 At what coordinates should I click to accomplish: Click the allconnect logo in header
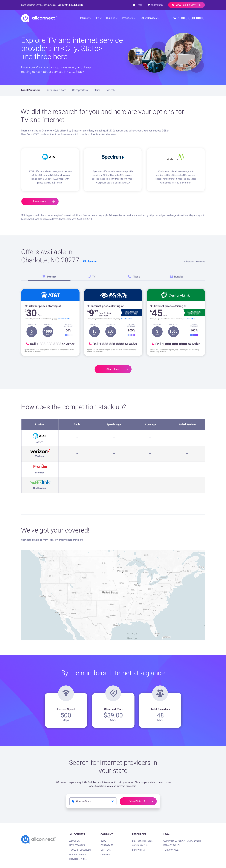coord(39,18)
